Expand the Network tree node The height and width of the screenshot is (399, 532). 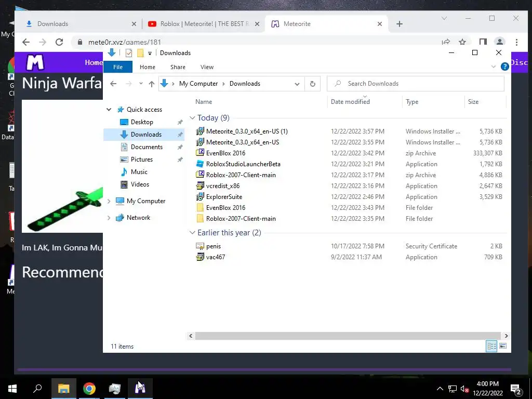(109, 218)
